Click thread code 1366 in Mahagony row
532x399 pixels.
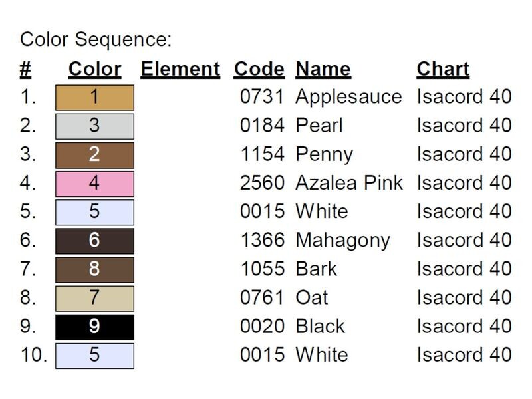coord(262,240)
